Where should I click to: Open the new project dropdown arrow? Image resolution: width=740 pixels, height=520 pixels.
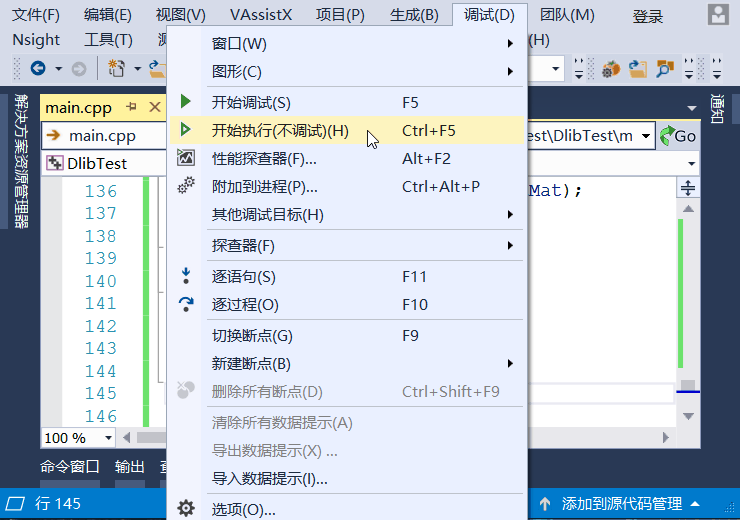pos(137,69)
